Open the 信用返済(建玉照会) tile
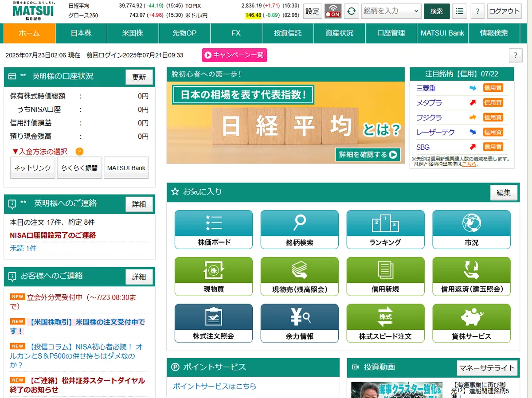Image resolution: width=532 pixels, height=398 pixels. tap(472, 276)
